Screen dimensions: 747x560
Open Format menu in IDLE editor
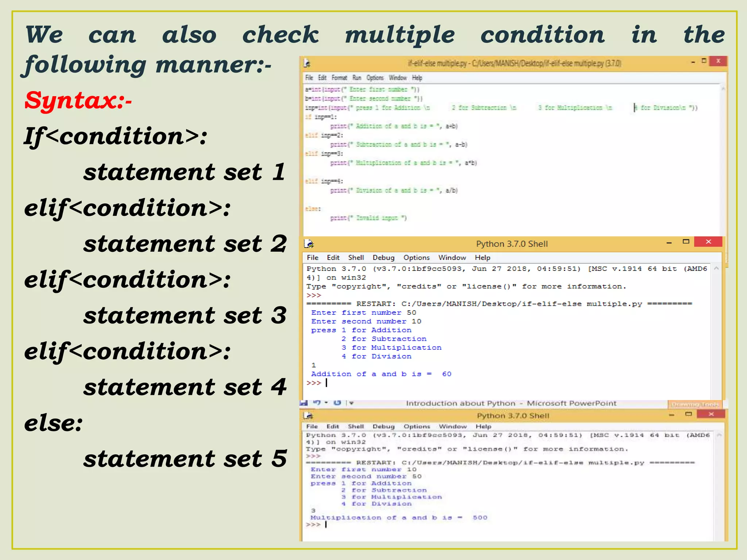pyautogui.click(x=339, y=78)
